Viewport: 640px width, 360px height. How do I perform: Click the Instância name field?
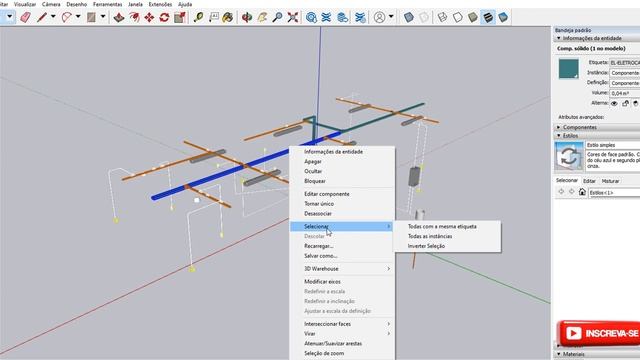624,73
